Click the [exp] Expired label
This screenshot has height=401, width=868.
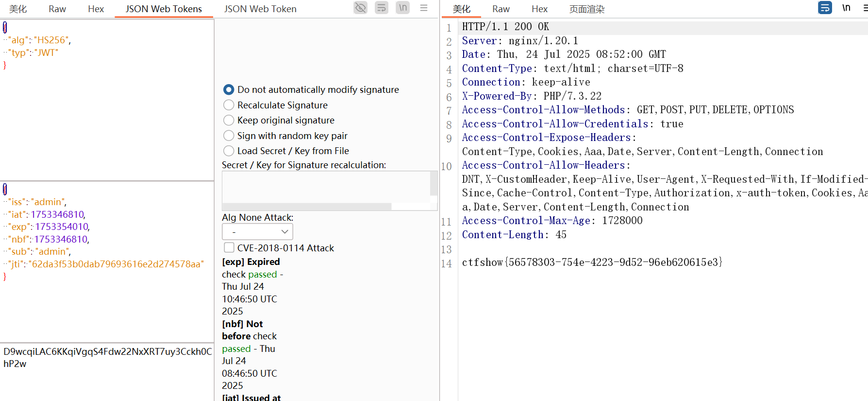point(251,262)
